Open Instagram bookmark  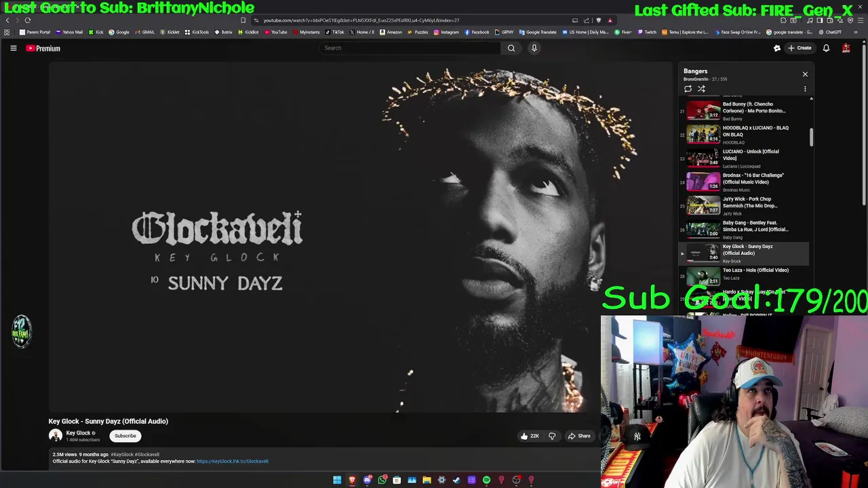tap(446, 32)
